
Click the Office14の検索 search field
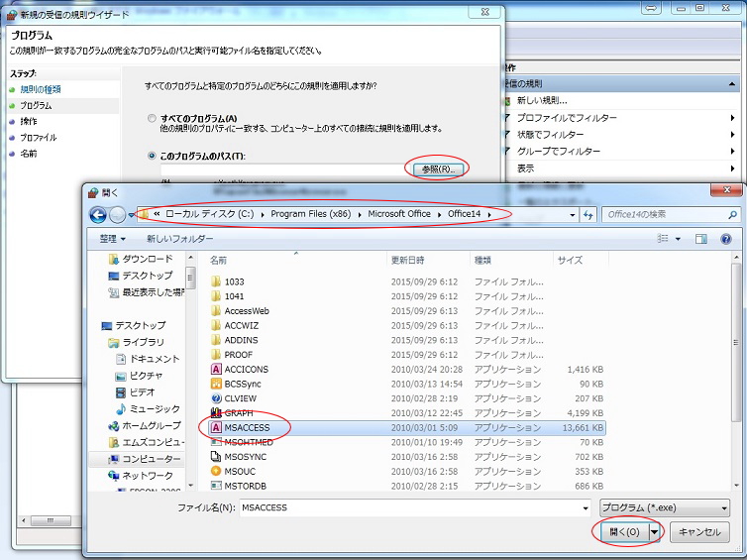point(665,215)
